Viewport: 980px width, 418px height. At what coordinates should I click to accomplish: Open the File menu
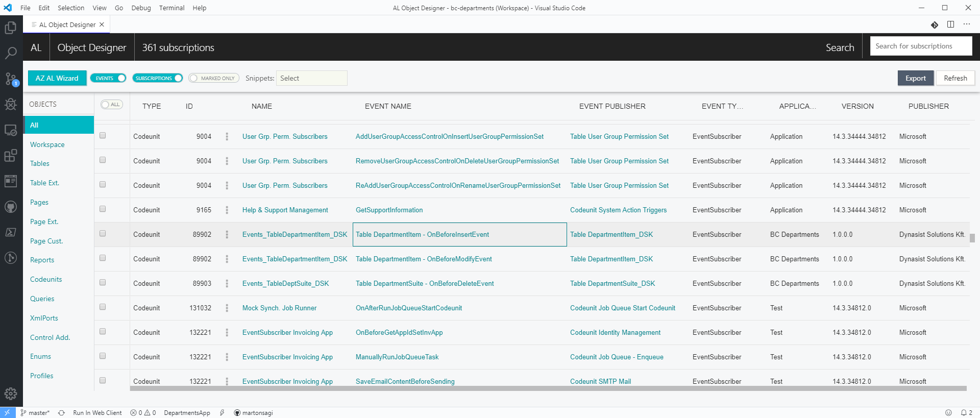pos(25,8)
